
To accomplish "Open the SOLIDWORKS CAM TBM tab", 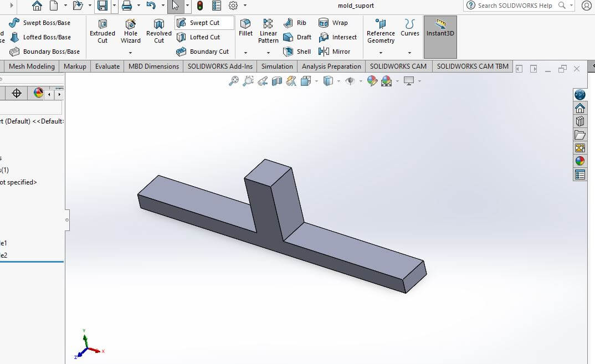I will pyautogui.click(x=473, y=66).
